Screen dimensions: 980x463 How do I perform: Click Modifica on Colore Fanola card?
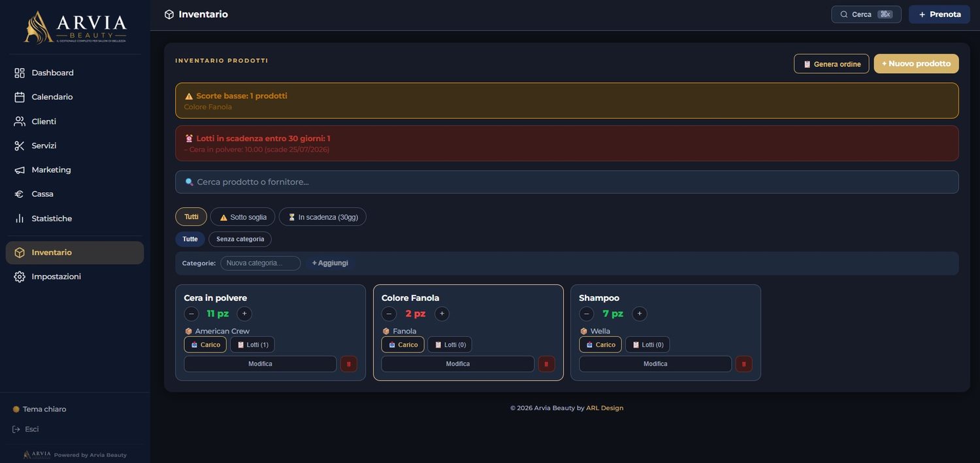point(458,364)
